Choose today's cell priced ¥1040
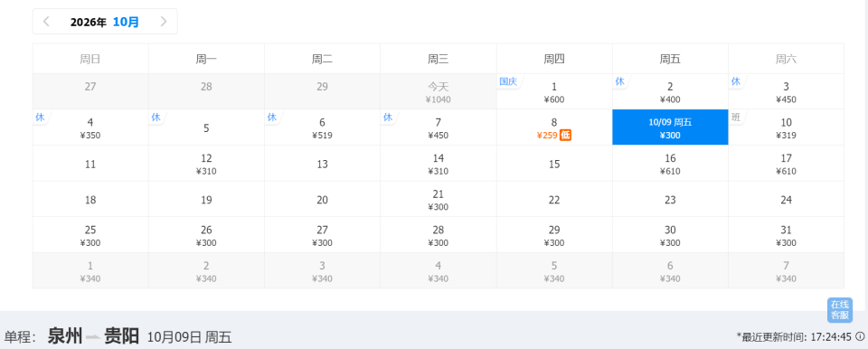 coord(439,91)
